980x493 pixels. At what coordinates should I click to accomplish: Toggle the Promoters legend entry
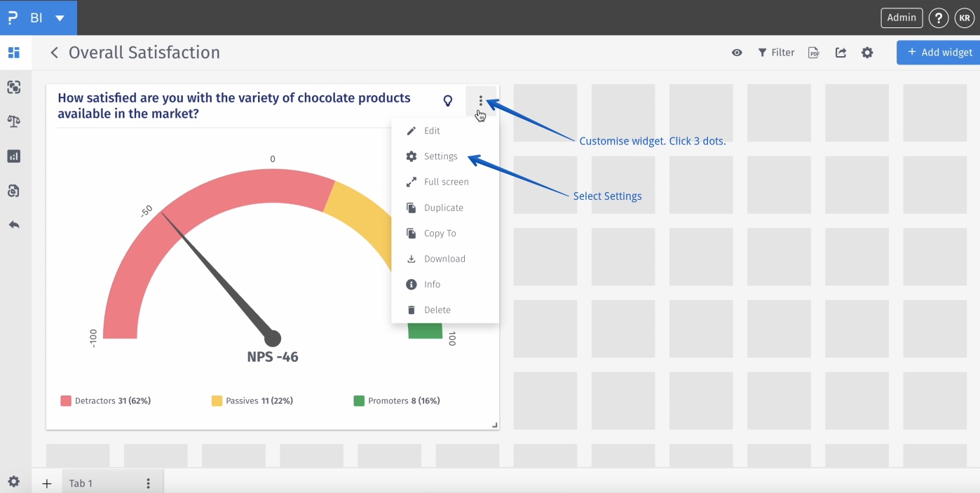(x=396, y=401)
